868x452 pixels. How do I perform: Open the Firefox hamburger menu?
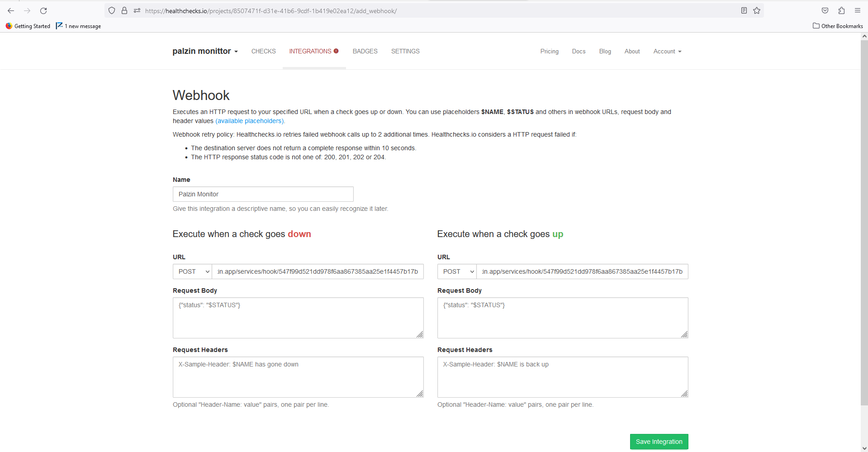coord(858,10)
